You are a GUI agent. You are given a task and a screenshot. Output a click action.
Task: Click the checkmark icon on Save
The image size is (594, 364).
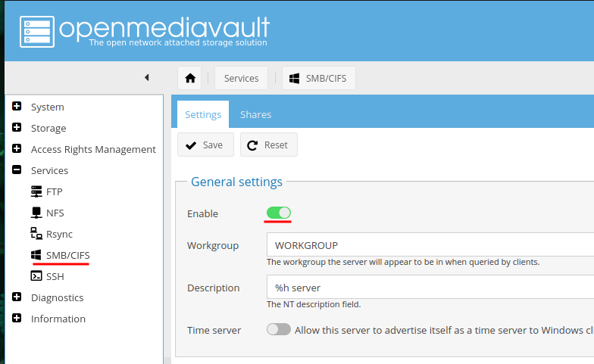191,145
